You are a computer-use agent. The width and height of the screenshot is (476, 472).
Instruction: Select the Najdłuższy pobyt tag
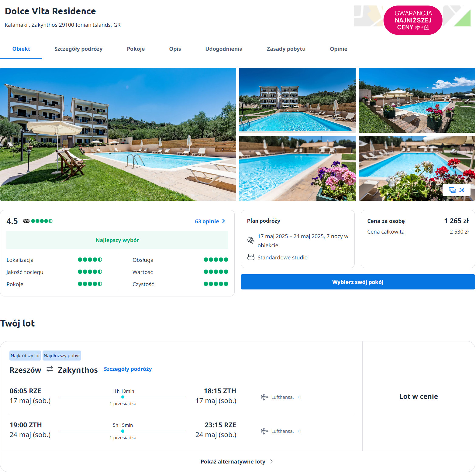(x=62, y=356)
